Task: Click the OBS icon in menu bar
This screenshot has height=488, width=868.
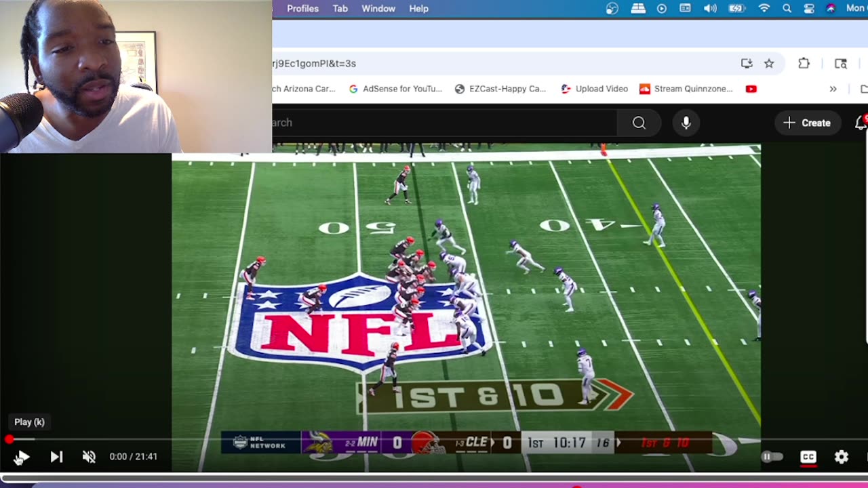Action: pos(612,9)
